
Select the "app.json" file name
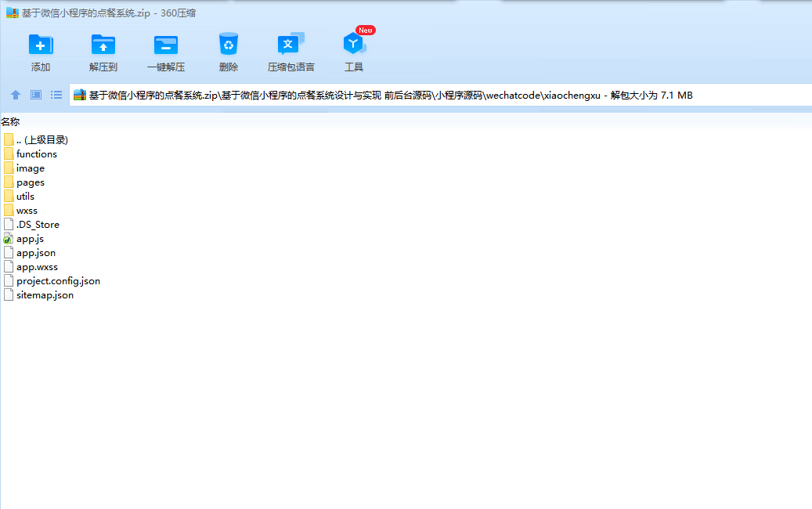[x=36, y=253]
